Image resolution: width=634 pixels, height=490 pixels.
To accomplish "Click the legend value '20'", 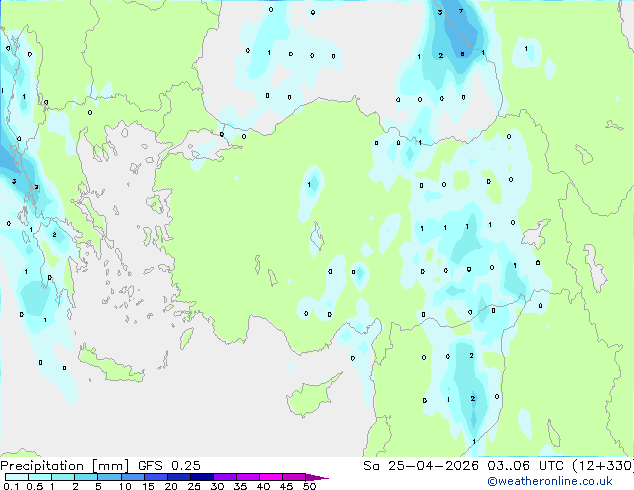I will [x=171, y=486].
